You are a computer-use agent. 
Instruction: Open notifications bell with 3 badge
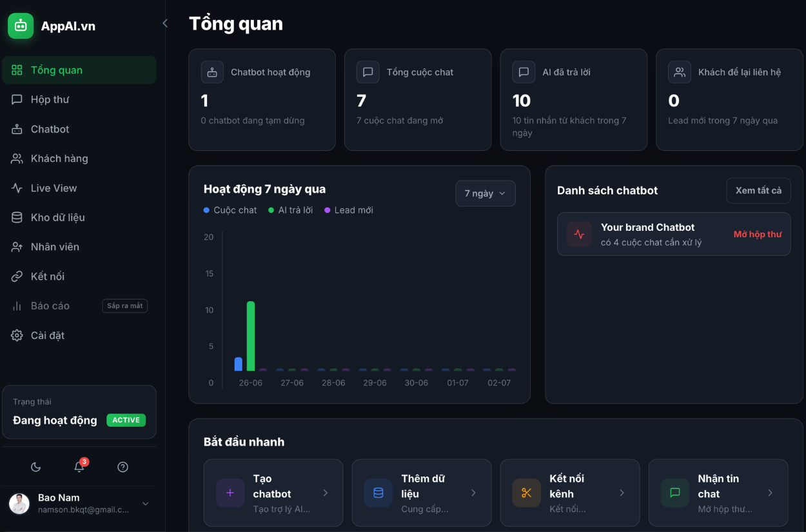[79, 467]
